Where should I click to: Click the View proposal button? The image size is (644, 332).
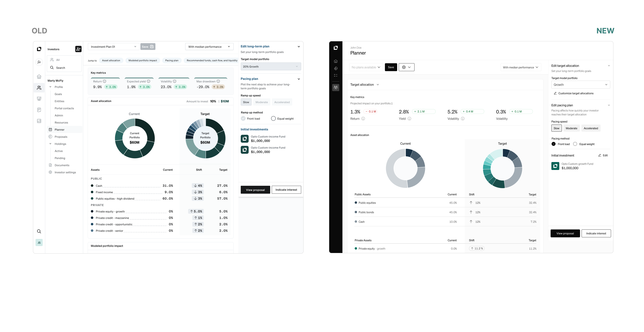[255, 190]
